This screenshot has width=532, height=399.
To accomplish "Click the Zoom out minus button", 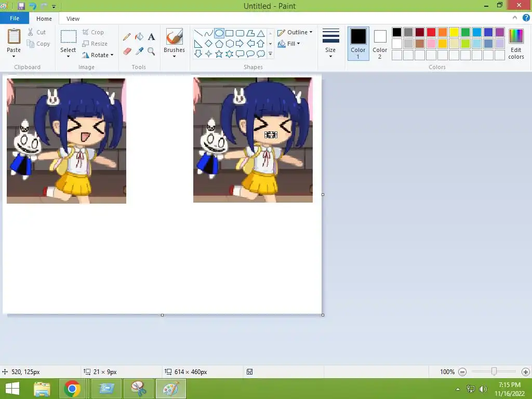I will 462,372.
